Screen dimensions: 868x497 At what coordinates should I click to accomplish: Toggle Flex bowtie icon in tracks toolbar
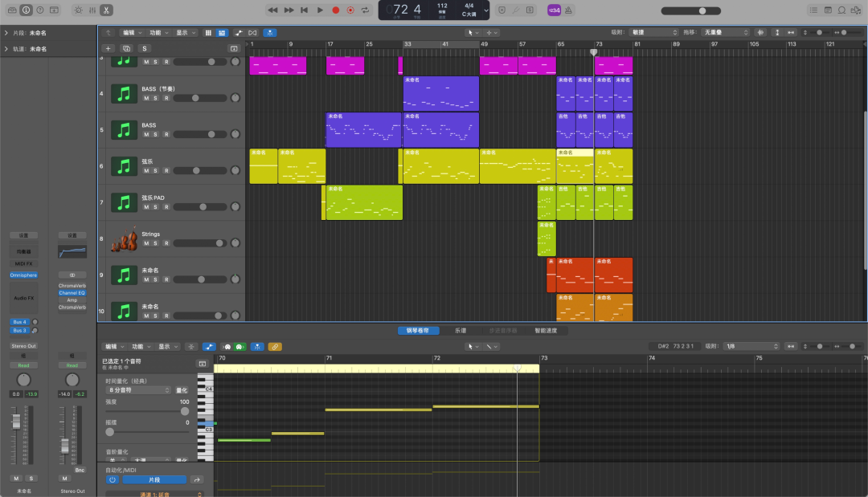(x=252, y=33)
